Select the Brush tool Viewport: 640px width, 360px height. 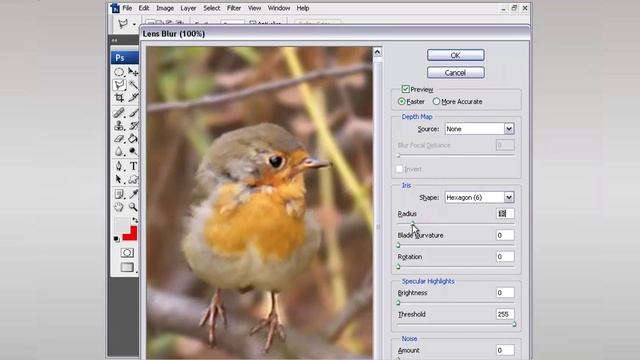click(133, 113)
